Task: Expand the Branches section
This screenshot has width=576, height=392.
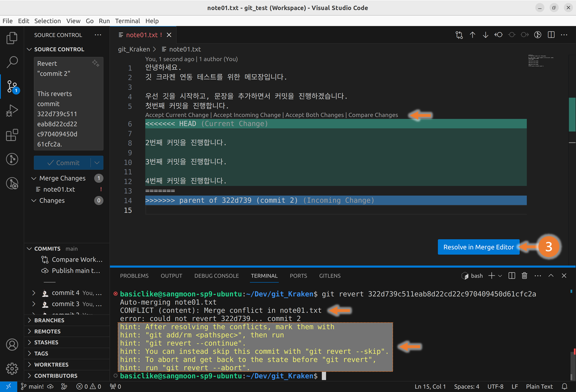Action: [x=29, y=320]
